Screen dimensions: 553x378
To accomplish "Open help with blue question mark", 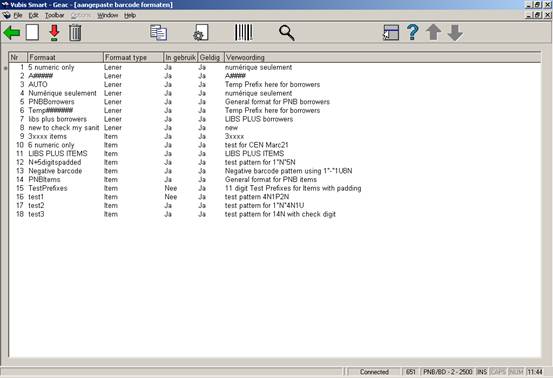I will [412, 32].
